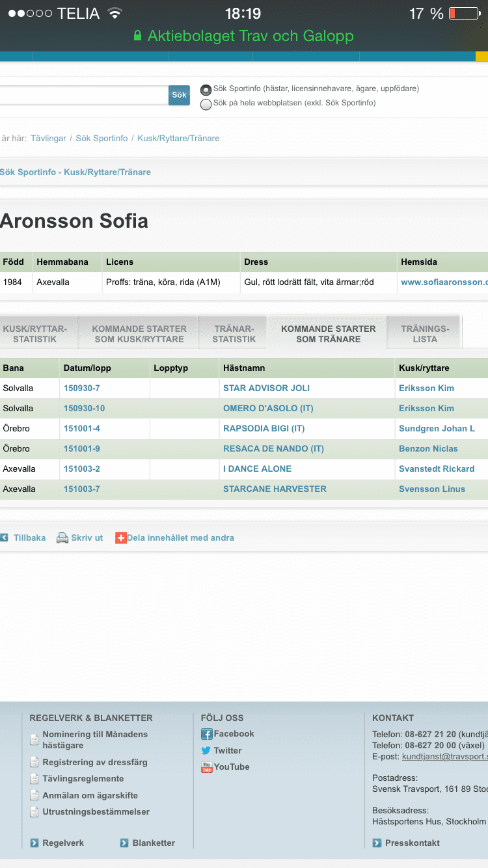Tap the green padlock security icon
This screenshot has height=868, width=488.
tap(137, 36)
